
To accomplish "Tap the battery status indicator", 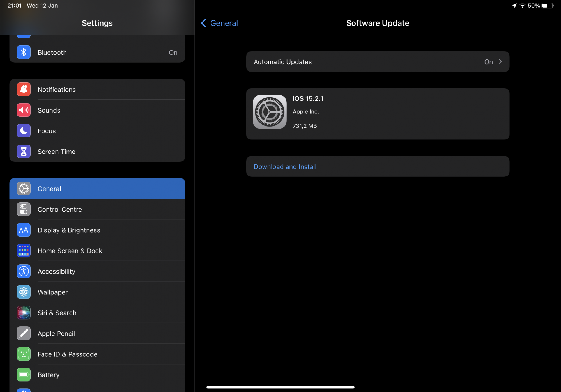I will pos(548,6).
